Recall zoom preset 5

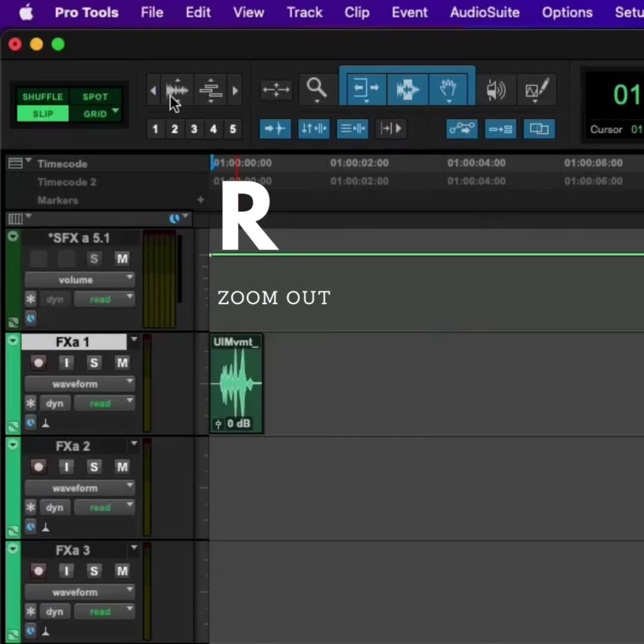(x=233, y=129)
